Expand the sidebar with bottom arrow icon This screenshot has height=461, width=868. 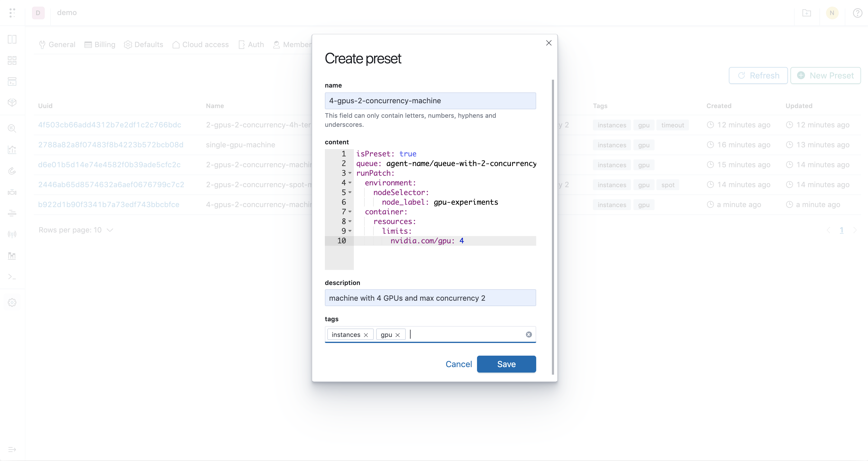pos(12,449)
